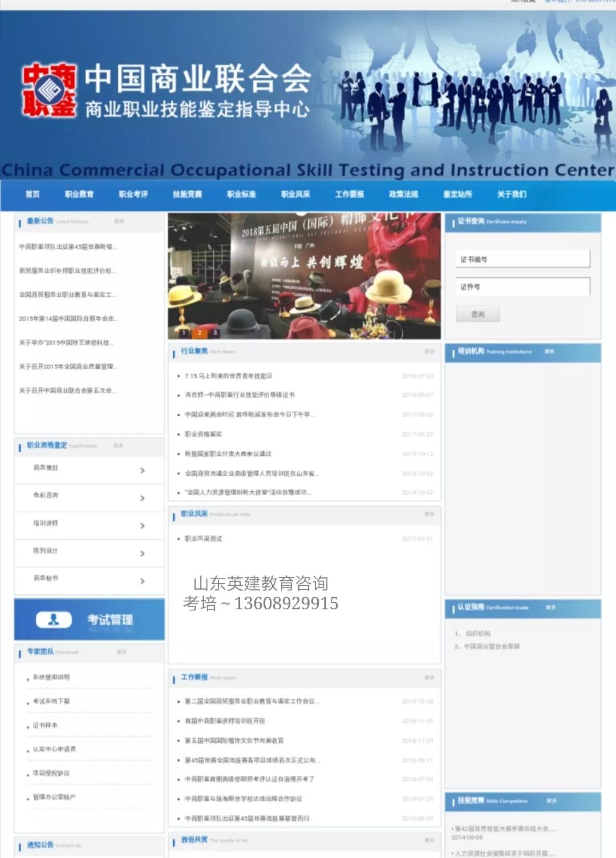616x858 pixels.
Task: Select the 首页 navigation item
Action: coord(32,195)
